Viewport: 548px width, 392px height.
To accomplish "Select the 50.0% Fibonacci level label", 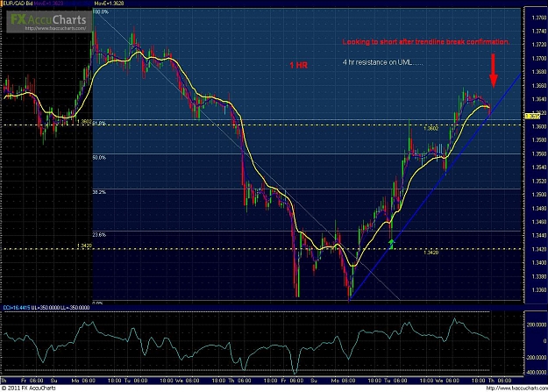I will (99, 158).
